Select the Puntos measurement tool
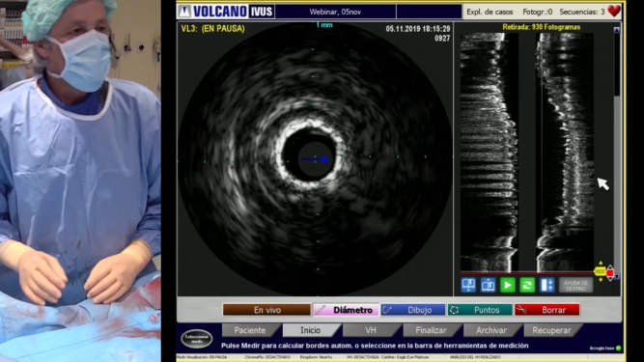 (480, 310)
